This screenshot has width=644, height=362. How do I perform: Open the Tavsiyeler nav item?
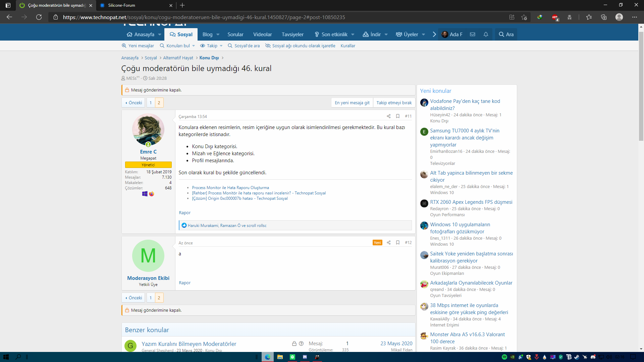pos(292,34)
